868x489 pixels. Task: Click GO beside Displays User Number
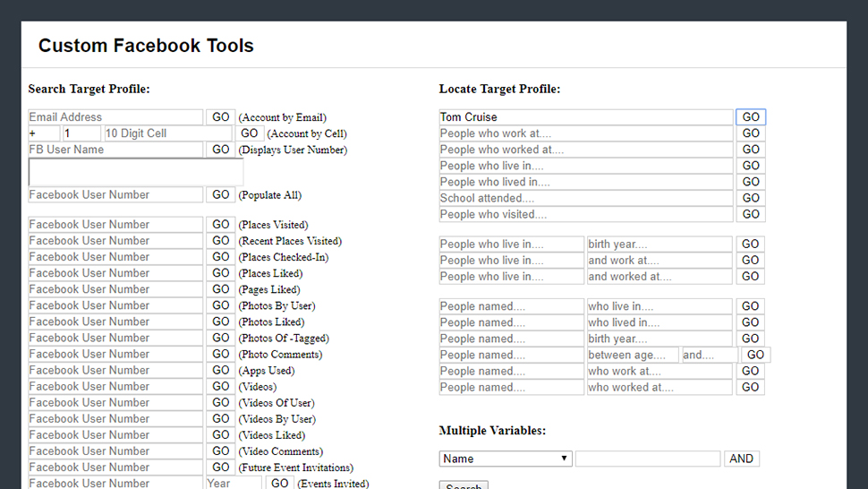click(x=221, y=150)
